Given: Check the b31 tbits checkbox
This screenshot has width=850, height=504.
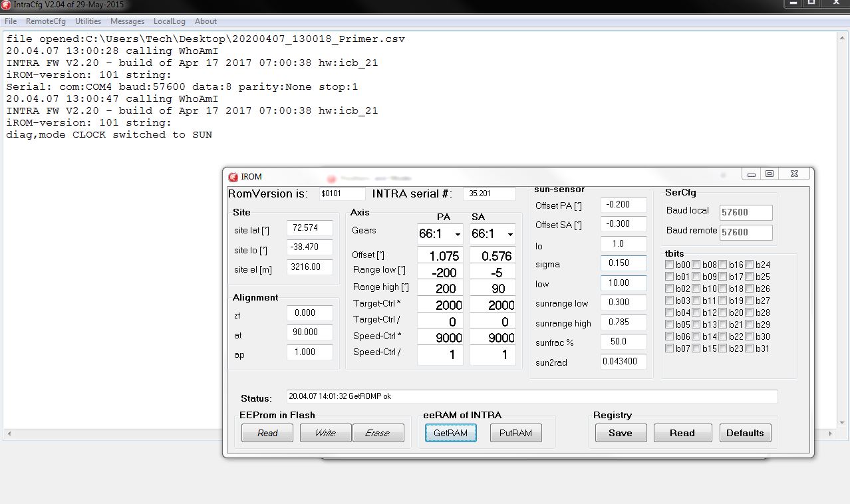Looking at the screenshot, I should (x=750, y=349).
